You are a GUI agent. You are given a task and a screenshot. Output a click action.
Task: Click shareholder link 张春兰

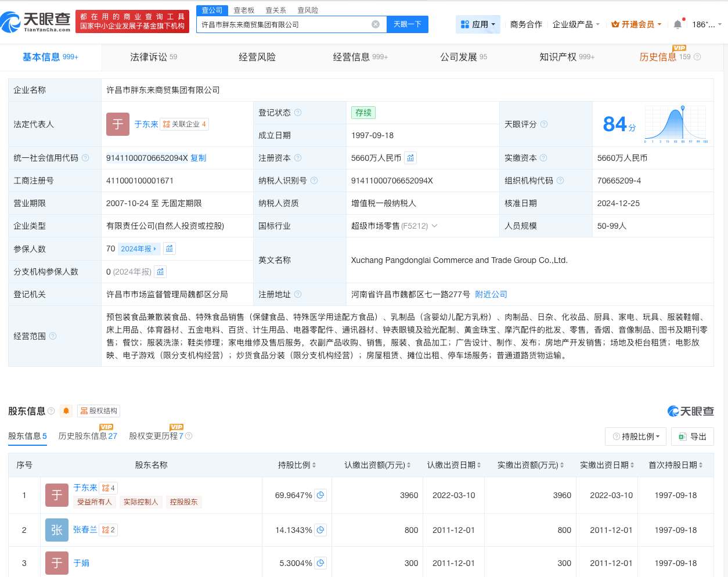point(85,529)
